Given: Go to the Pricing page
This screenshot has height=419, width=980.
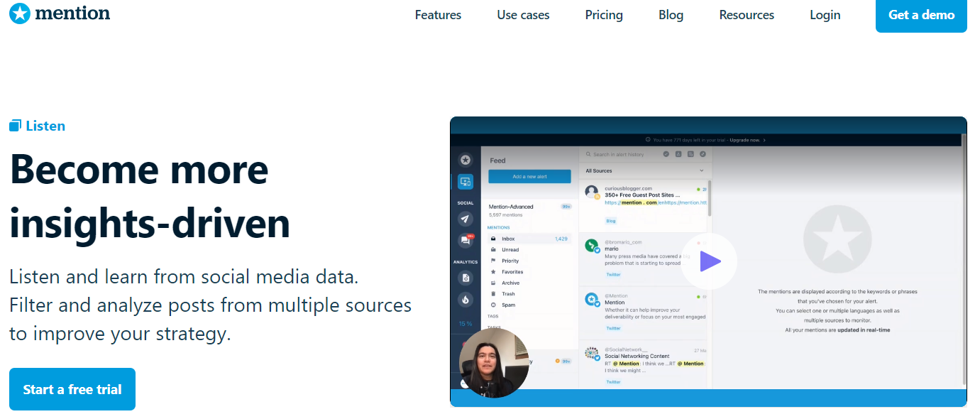Looking at the screenshot, I should (604, 15).
